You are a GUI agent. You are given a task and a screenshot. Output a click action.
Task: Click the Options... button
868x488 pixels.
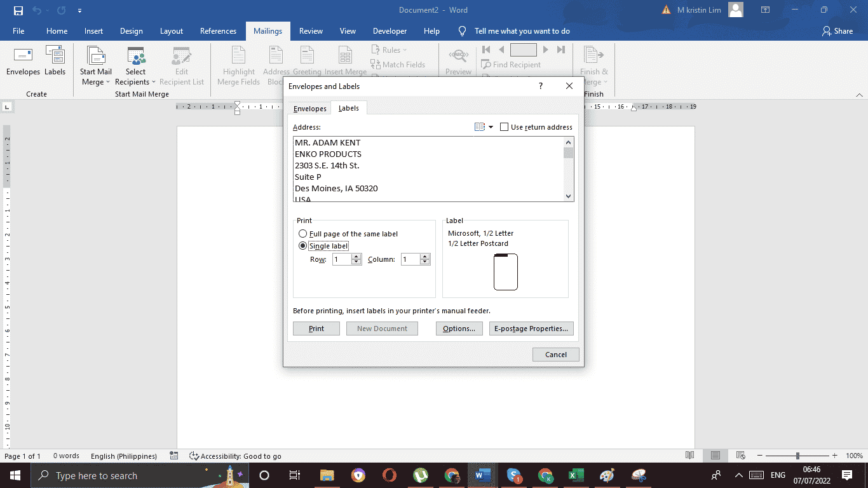(459, 329)
